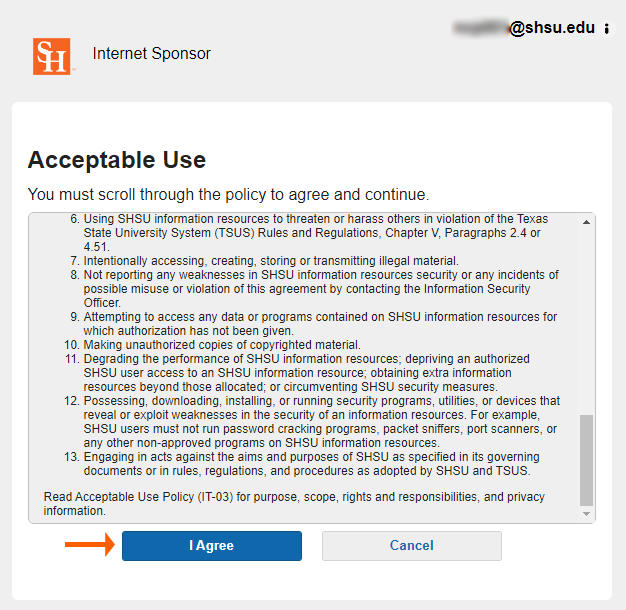The image size is (626, 610).
Task: Click the Internet Sponsor title text
Action: click(151, 54)
